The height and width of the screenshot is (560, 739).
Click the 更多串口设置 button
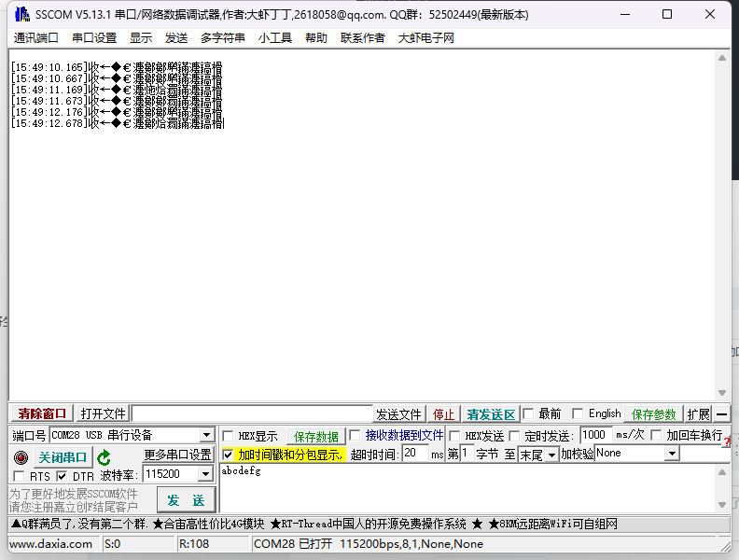click(177, 455)
